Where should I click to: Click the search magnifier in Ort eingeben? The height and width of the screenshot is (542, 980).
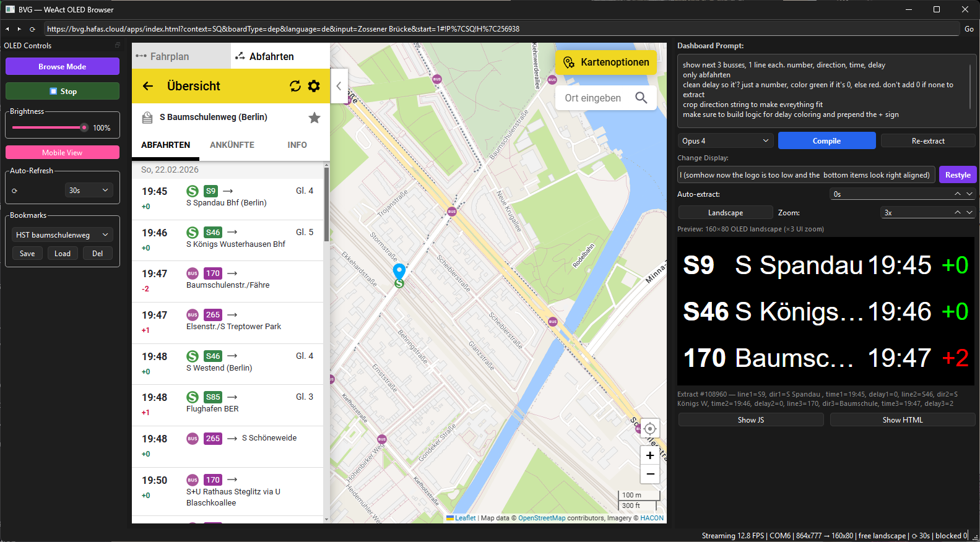[641, 98]
